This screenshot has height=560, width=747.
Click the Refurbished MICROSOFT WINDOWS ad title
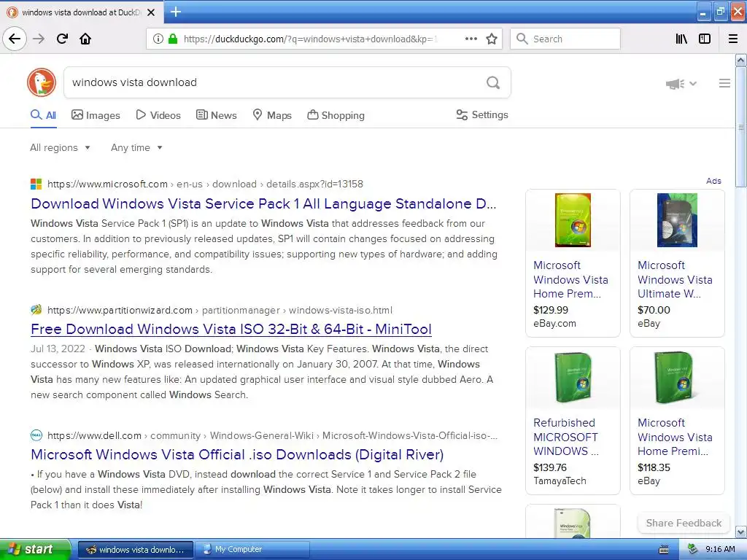566,437
